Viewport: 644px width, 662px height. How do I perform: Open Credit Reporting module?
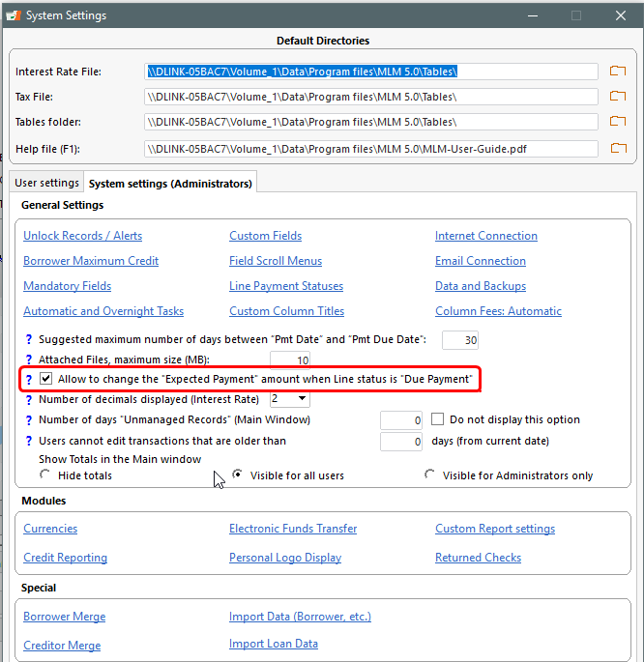point(66,558)
